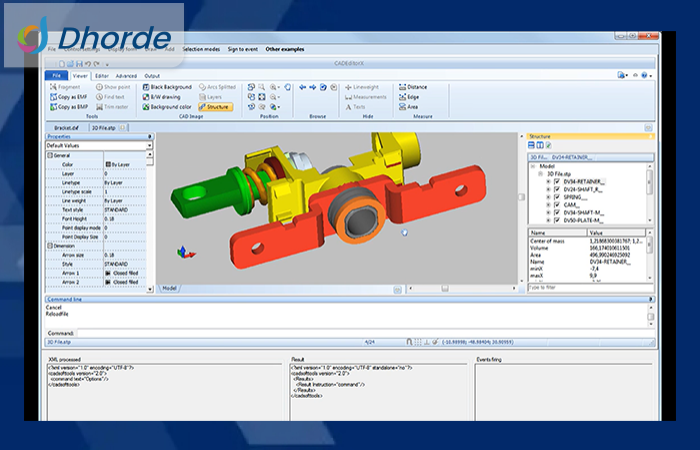Collapse the Dimension properties section
Screen dimensions: 700x450
click(50, 245)
